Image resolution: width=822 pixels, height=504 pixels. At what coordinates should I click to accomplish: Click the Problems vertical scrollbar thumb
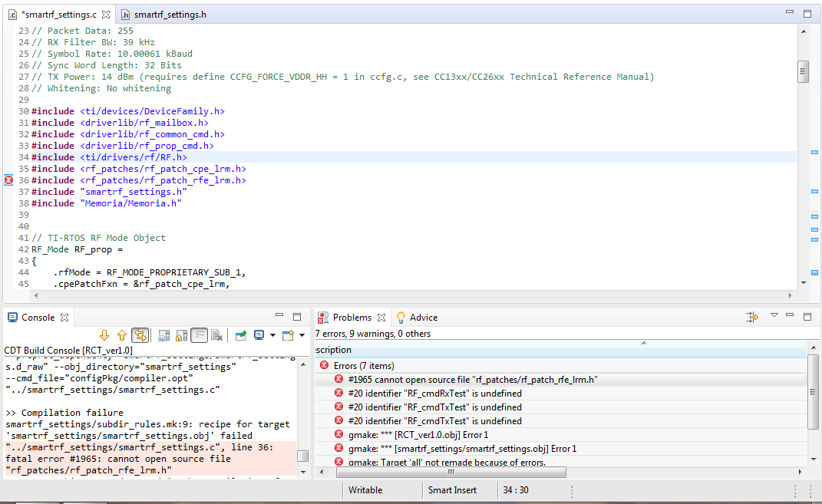click(x=814, y=391)
